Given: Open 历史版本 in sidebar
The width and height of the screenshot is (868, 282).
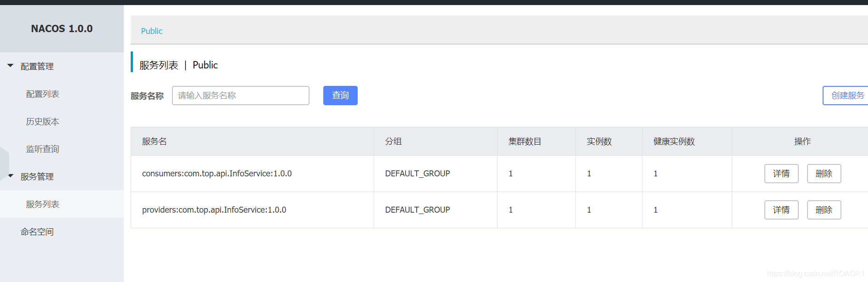Looking at the screenshot, I should (x=43, y=121).
